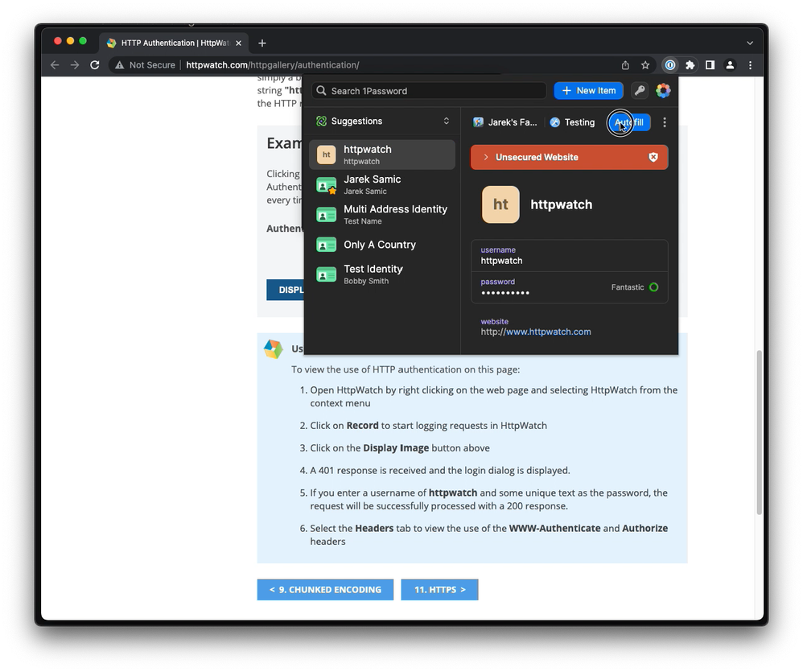
Task: Expand the Unsecured Website warning banner
Action: [486, 158]
